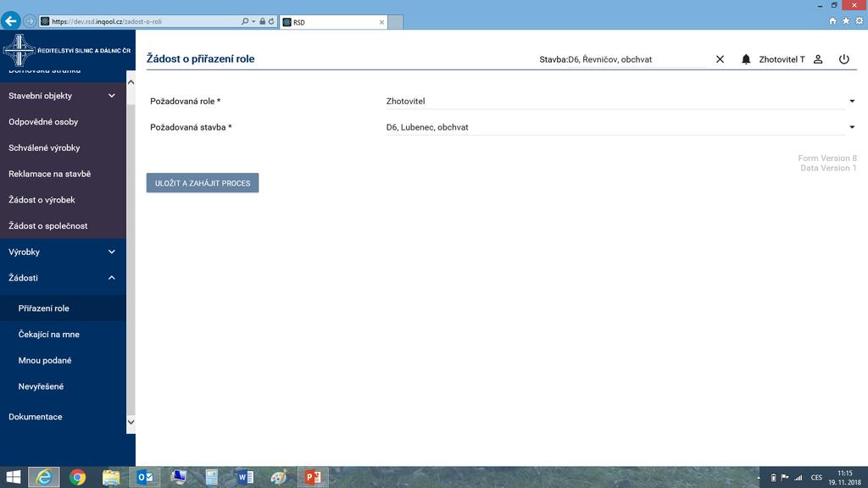Click sidebar scrollbar down arrow
The width and height of the screenshot is (868, 488).
(x=131, y=422)
